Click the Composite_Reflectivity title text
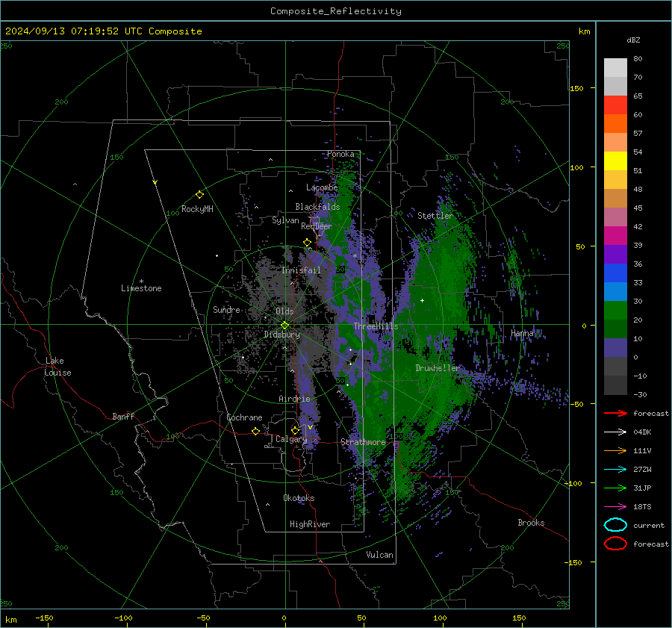Viewport: 672px width, 628px height. tap(336, 11)
